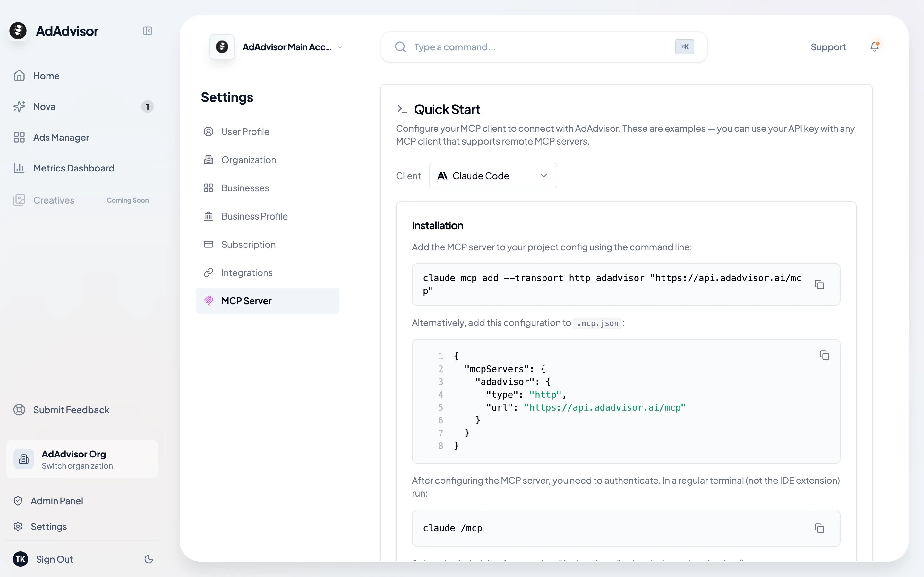Image resolution: width=924 pixels, height=577 pixels.
Task: Collapse the sidebar with panel icon
Action: [147, 31]
